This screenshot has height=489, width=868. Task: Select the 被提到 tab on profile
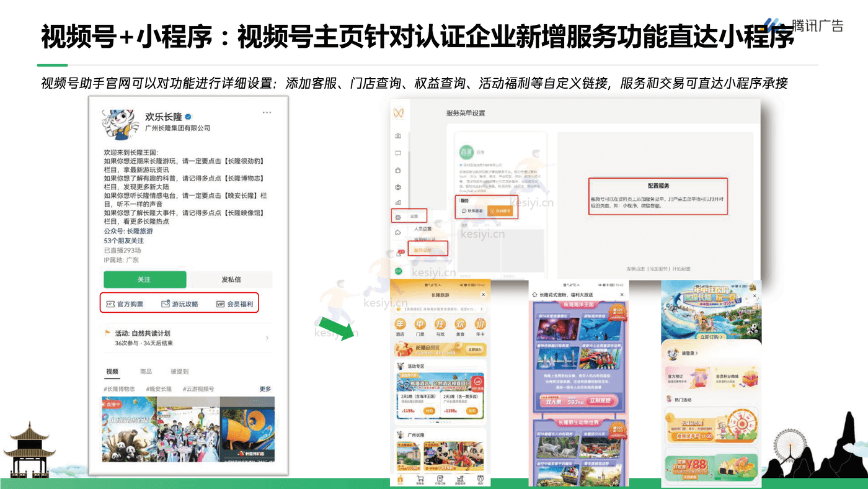coord(179,372)
